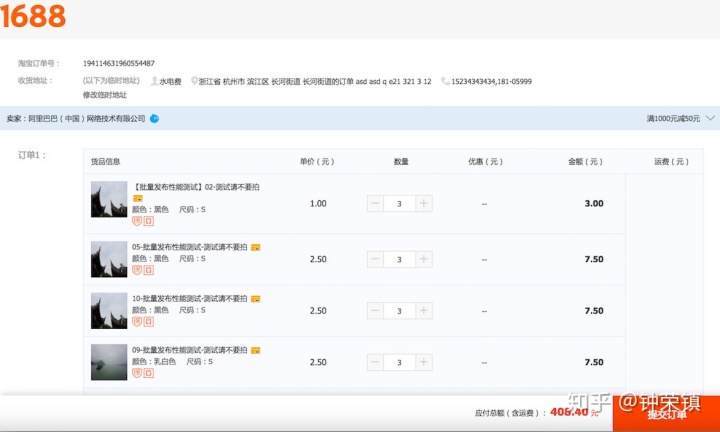Click the 金额（元） column header
The height and width of the screenshot is (432, 720).
[585, 162]
